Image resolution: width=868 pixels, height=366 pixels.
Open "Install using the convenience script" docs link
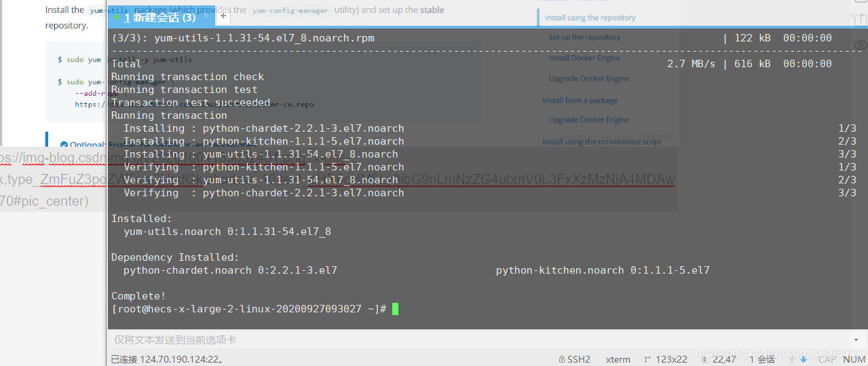point(602,141)
